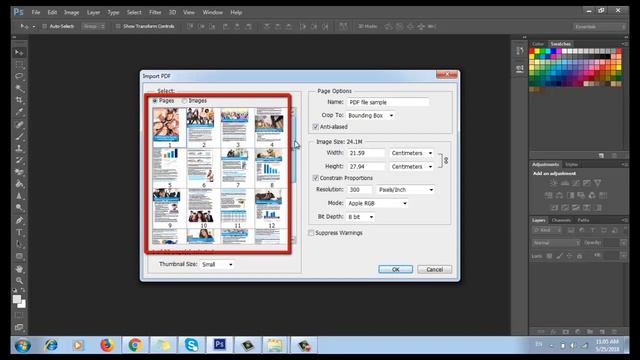Enable the Suppress Warnings checkbox
This screenshot has width=640, height=360.
coord(311,233)
